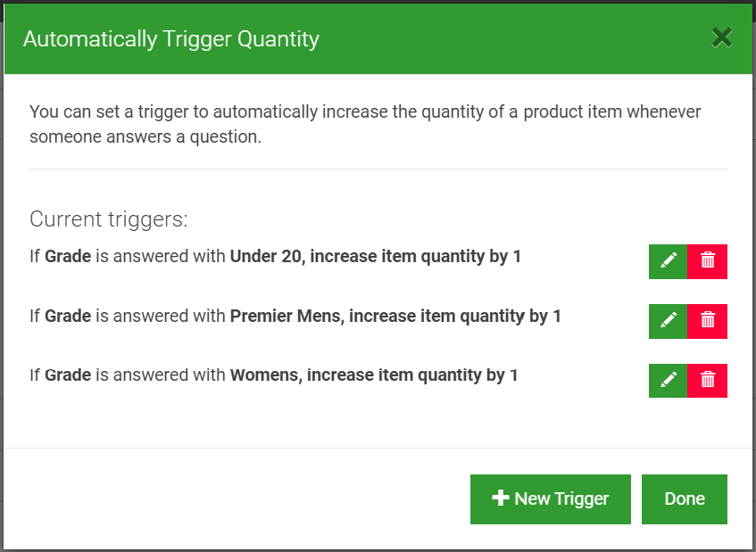Open editor for the Womens trigger
This screenshot has width=756, height=552.
(668, 381)
